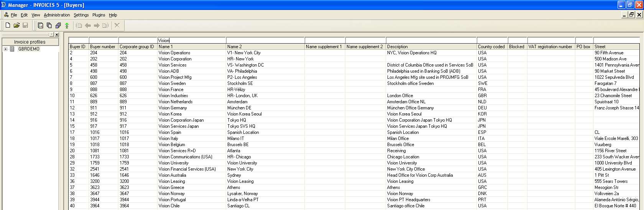Click the Description filter field
The width and height of the screenshot is (644, 210).
[431, 40]
